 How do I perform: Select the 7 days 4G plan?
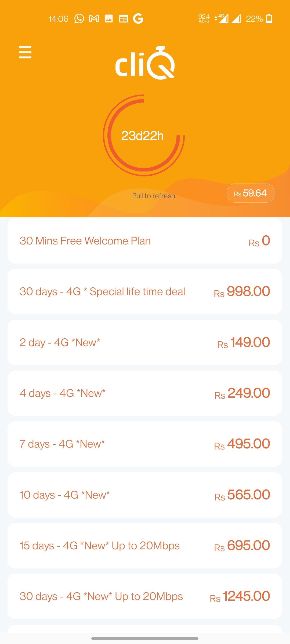point(145,444)
